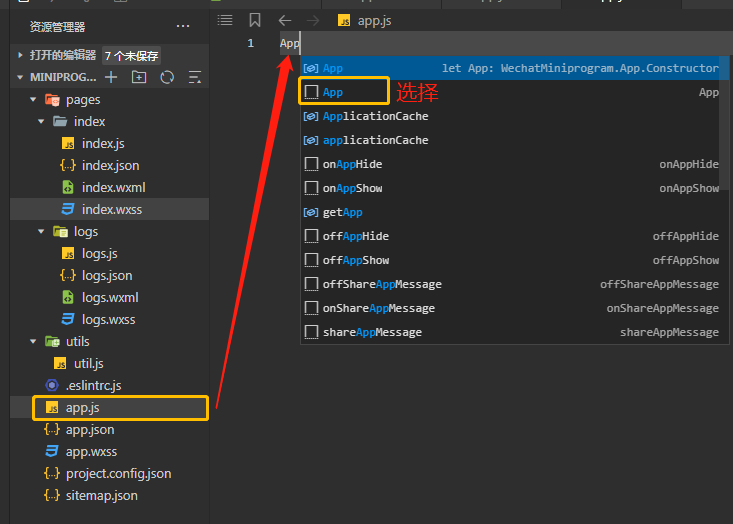Create a new folder in MINIPROG
Screen dimensions: 733x524
139,77
